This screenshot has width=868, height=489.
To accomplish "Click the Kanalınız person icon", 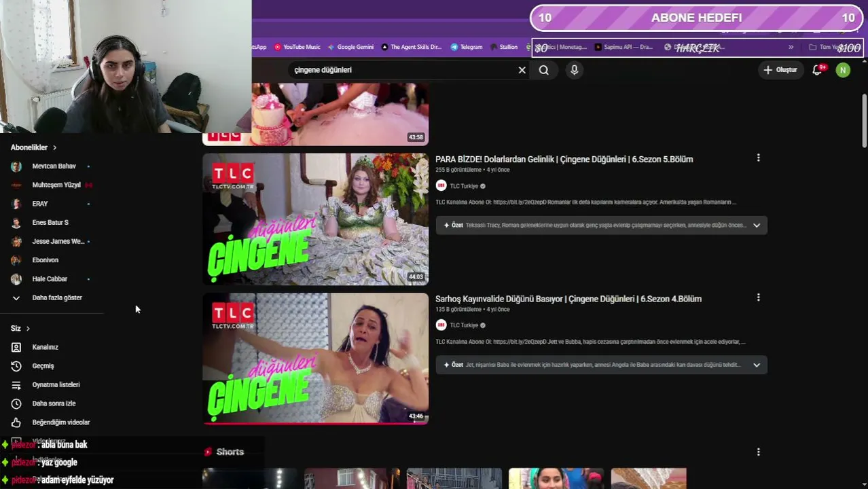I will [x=16, y=347].
